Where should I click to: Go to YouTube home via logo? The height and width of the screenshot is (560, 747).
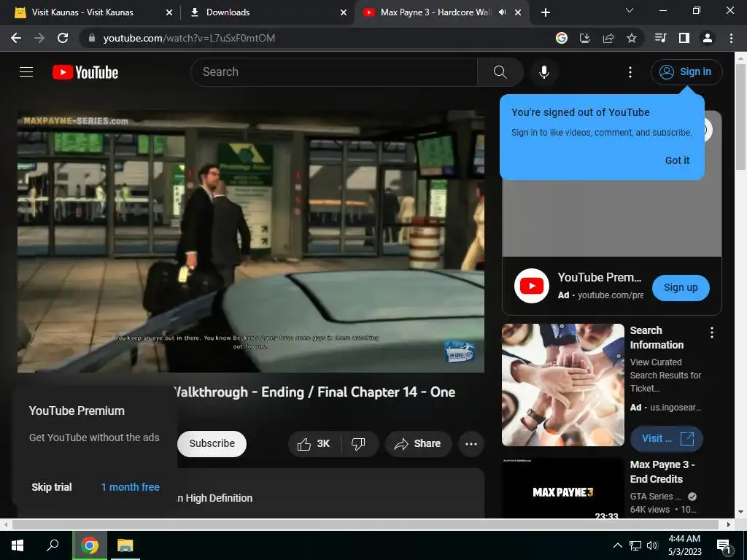pyautogui.click(x=85, y=72)
